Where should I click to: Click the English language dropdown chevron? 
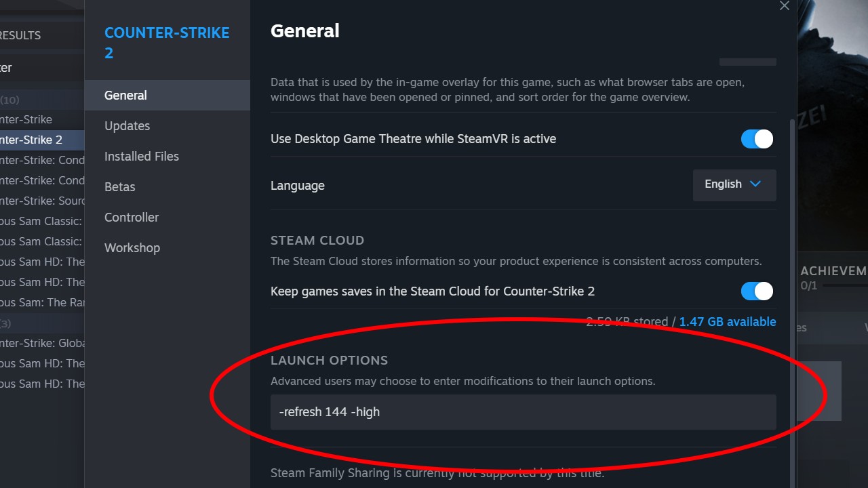tap(755, 184)
